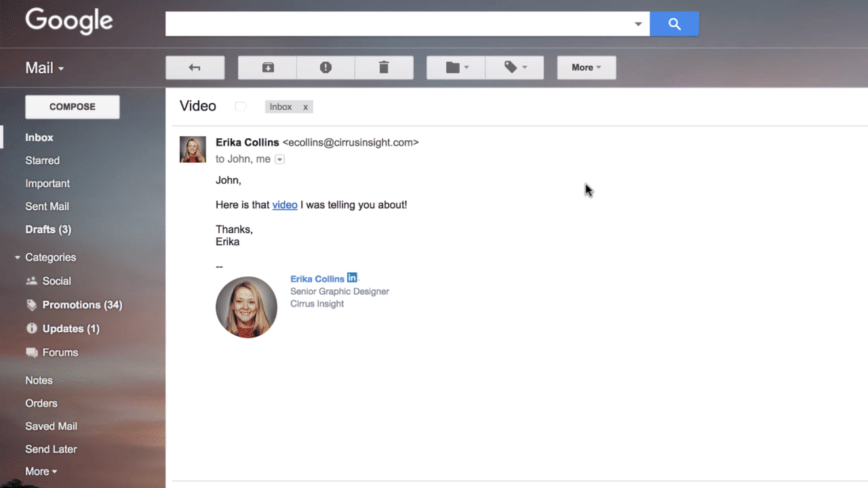The width and height of the screenshot is (868, 488).
Task: Toggle importance marker next to Video subject
Action: click(x=240, y=106)
